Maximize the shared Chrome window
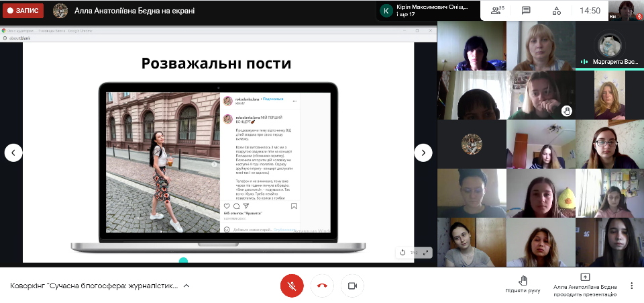The width and height of the screenshot is (644, 303). pyautogui.click(x=417, y=30)
